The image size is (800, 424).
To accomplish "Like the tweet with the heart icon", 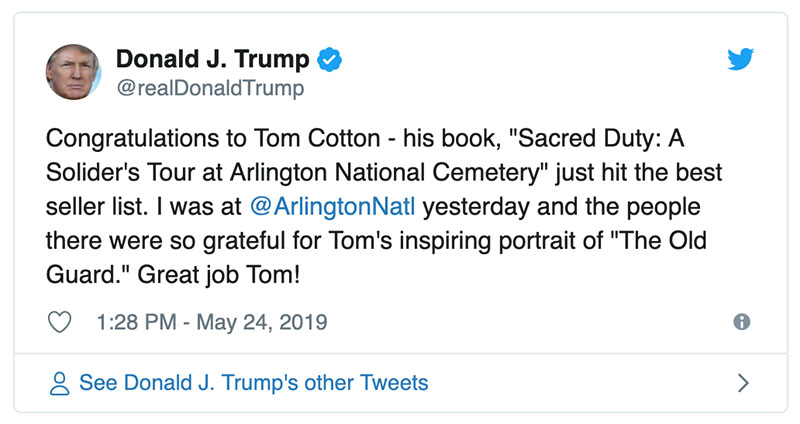I will (61, 322).
